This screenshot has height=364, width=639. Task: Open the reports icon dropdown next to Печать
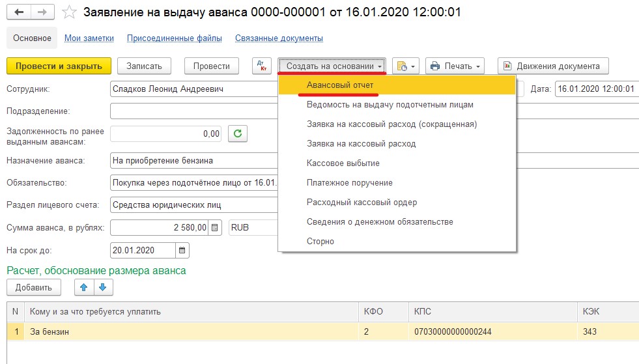(x=406, y=66)
